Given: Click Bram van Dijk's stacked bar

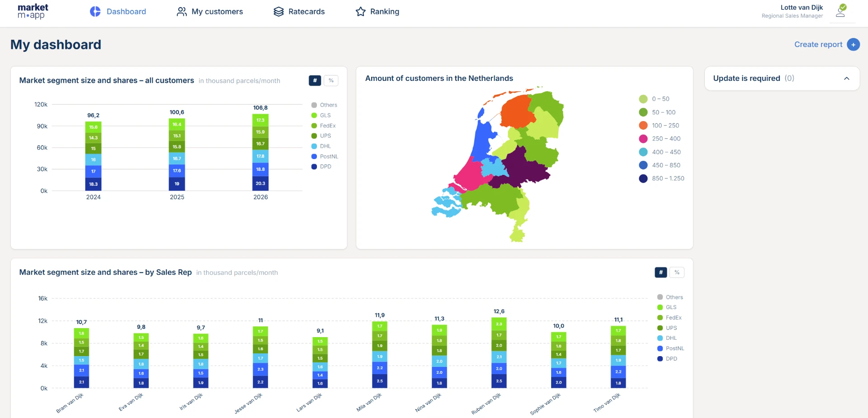Looking at the screenshot, I should (x=81, y=358).
